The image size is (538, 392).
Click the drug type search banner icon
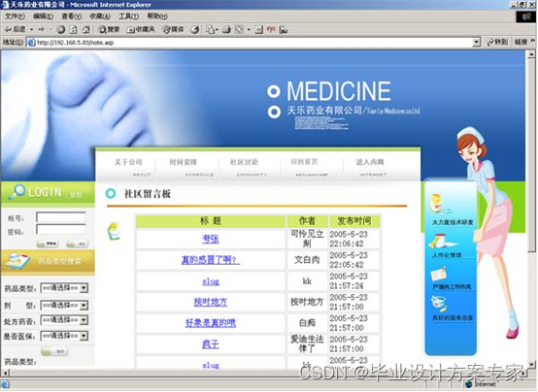pos(17,261)
